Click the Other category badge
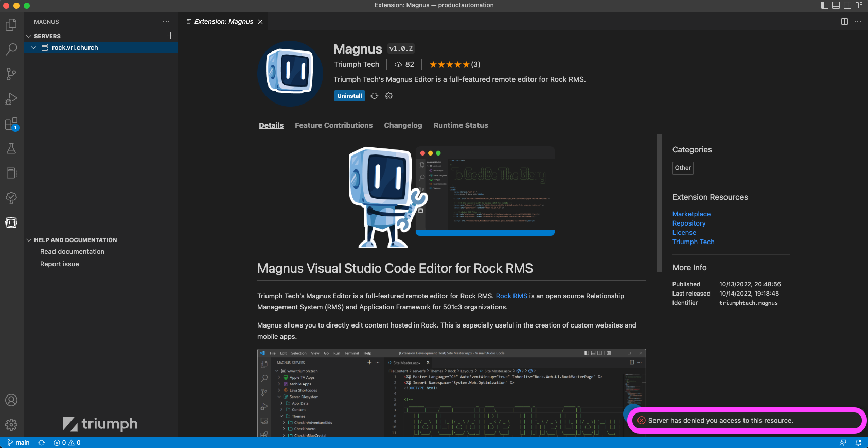Viewport: 868px width, 448px height. click(x=683, y=168)
